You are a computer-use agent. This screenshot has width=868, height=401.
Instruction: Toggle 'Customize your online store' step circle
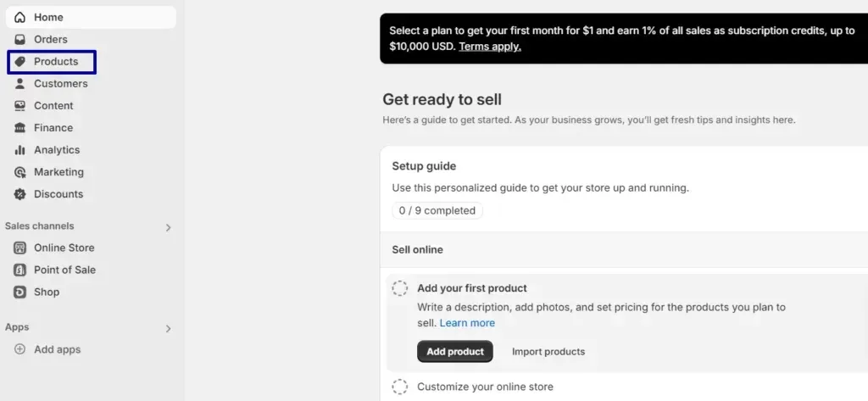point(400,387)
